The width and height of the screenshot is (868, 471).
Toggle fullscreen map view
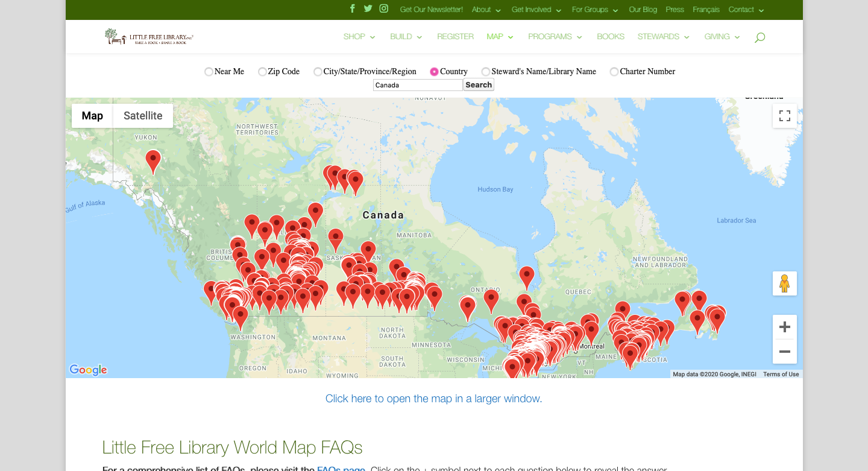click(x=785, y=116)
